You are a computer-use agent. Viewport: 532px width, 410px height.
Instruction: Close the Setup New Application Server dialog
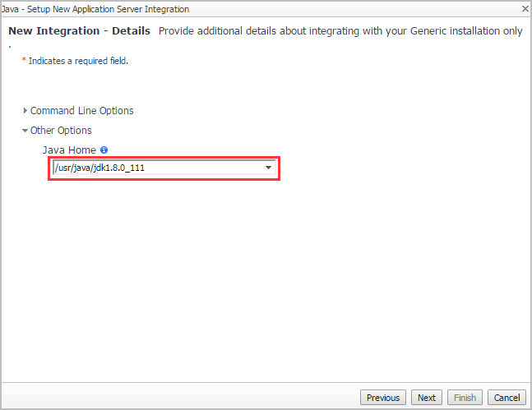tap(525, 8)
